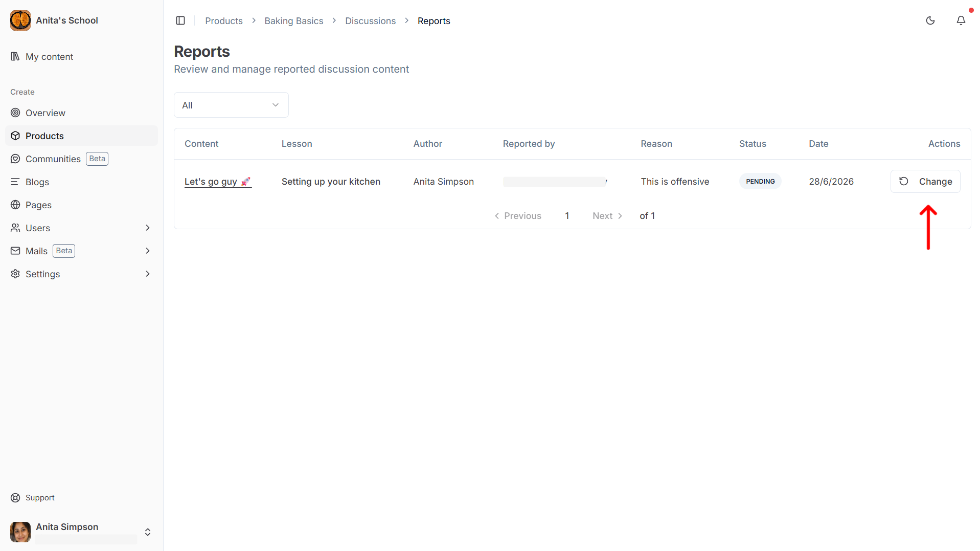Open Communities in sidebar
Viewport: 980px width, 551px height.
82,159
